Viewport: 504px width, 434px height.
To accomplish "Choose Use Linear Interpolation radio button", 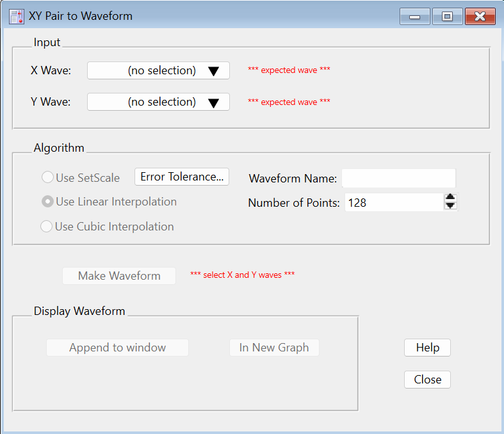I will point(47,202).
